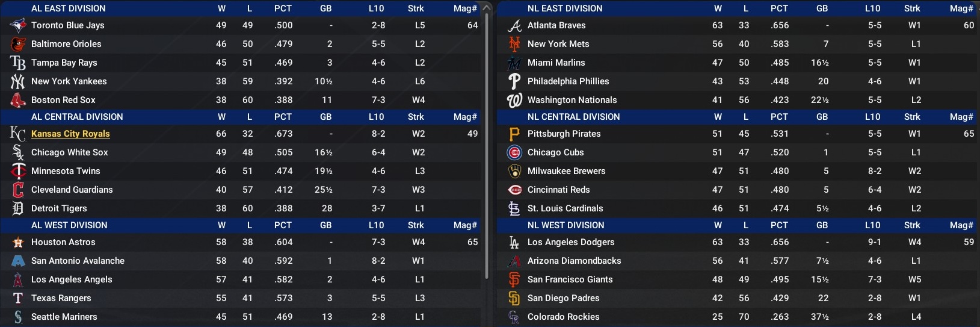The width and height of the screenshot is (980, 327).
Task: Click the Houston Astros star logo
Action: tap(18, 243)
